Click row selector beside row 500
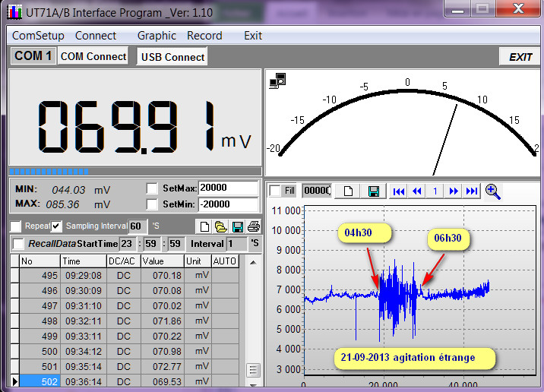Image resolution: width=544 pixels, height=392 pixels. (x=14, y=352)
